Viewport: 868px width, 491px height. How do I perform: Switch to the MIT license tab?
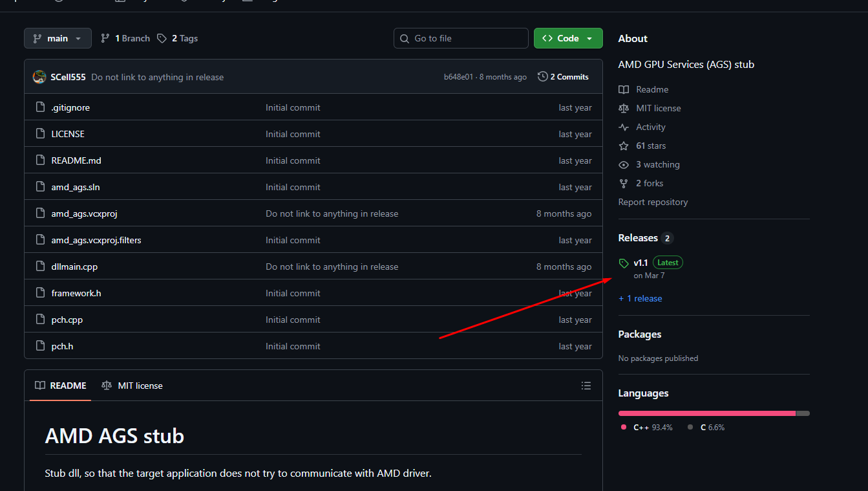(x=132, y=386)
